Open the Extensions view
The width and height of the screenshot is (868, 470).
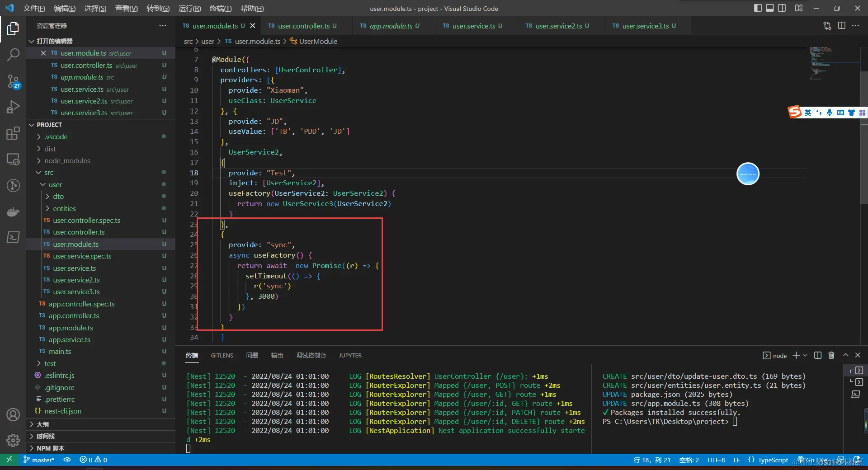13,133
